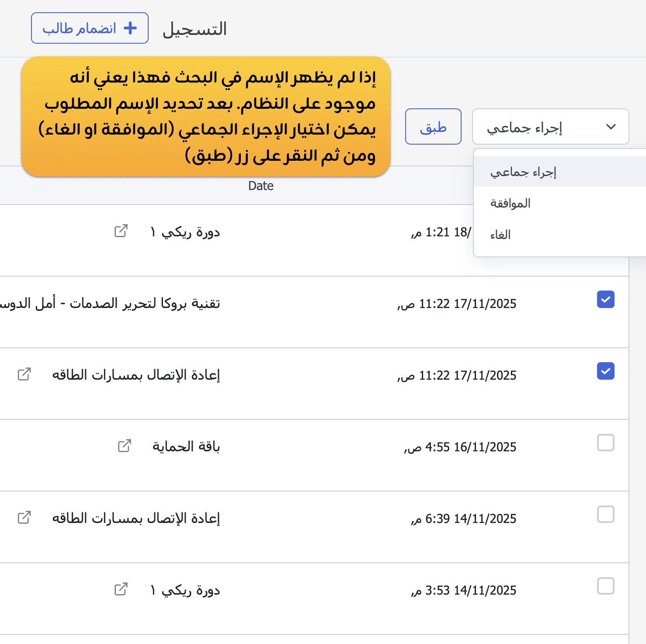646x644 pixels.
Task: Open link icon for إعادة الإتصال dated 14/11/2025
Action: (x=24, y=518)
